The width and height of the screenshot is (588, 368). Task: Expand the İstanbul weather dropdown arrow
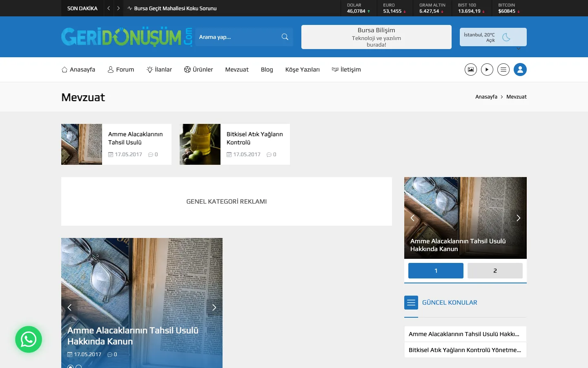point(519,49)
